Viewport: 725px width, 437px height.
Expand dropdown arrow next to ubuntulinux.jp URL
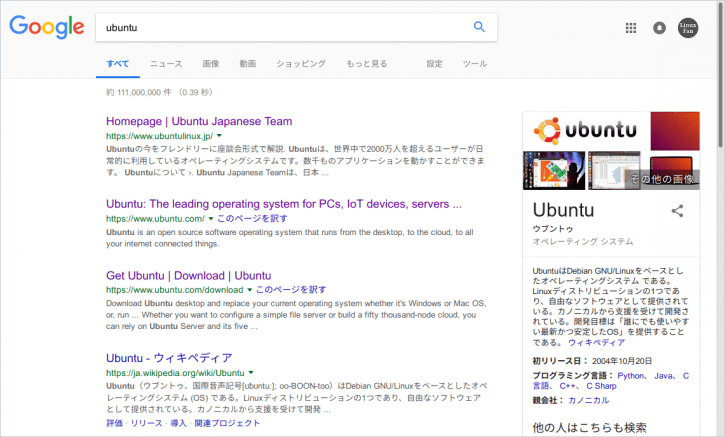click(219, 136)
